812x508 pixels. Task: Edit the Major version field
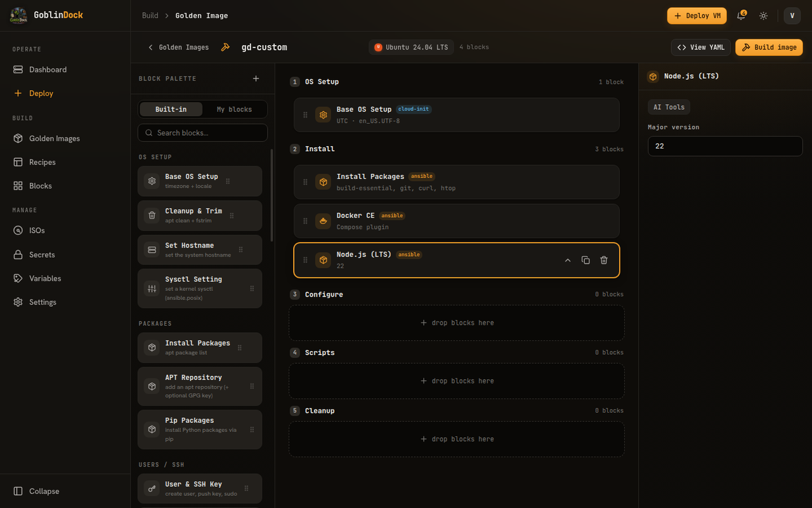pyautogui.click(x=725, y=146)
